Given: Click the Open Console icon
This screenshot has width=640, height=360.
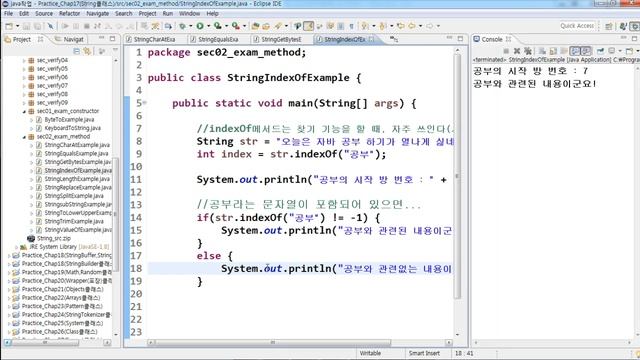Looking at the screenshot, I should 629,51.
